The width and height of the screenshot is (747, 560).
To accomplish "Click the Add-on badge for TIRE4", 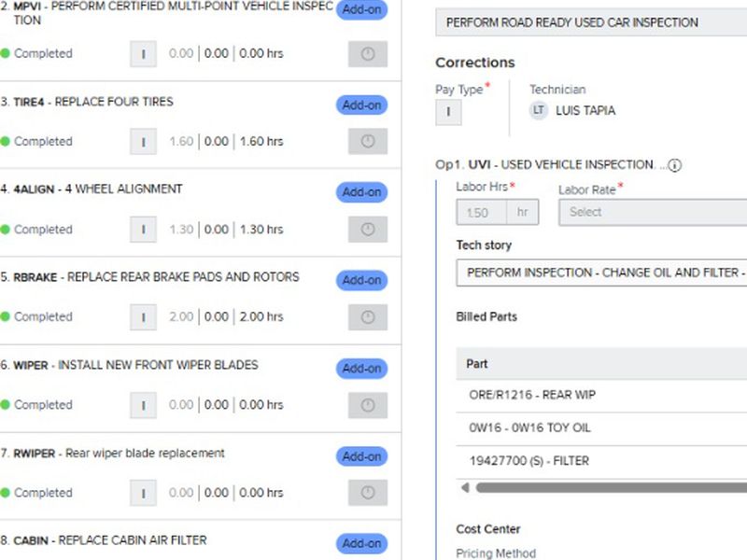I will pyautogui.click(x=361, y=105).
